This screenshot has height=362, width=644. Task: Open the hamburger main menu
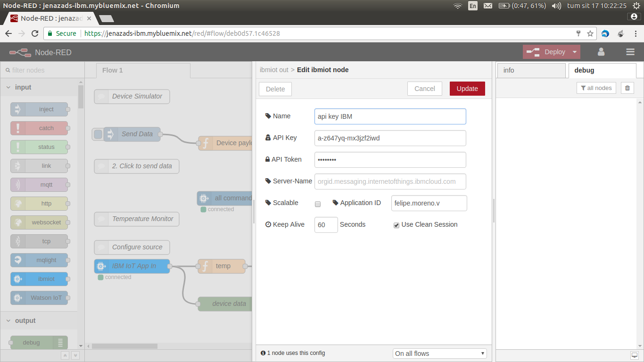[630, 52]
